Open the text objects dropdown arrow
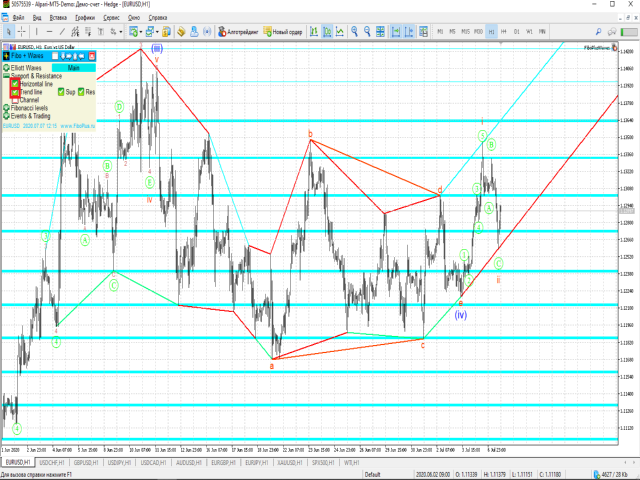The image size is (640, 480). tap(121, 31)
